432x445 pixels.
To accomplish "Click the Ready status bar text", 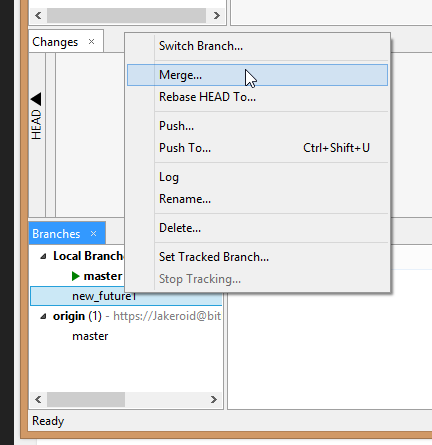I will point(48,421).
